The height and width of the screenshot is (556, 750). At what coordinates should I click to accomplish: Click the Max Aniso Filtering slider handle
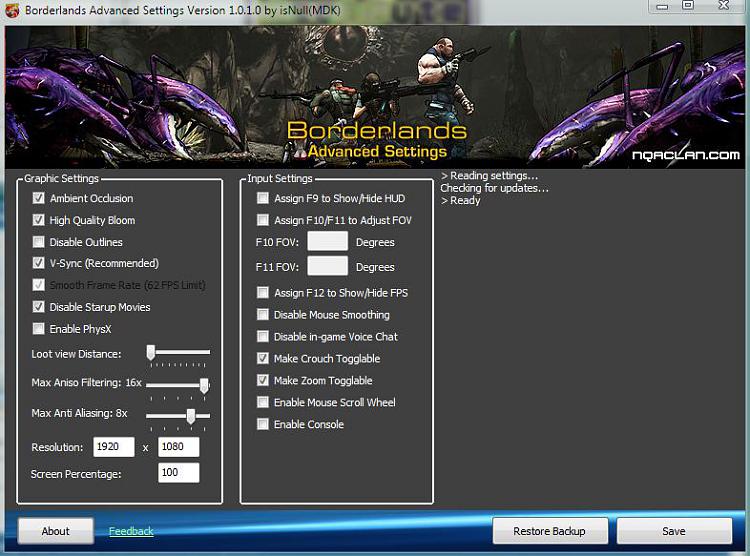click(x=204, y=385)
